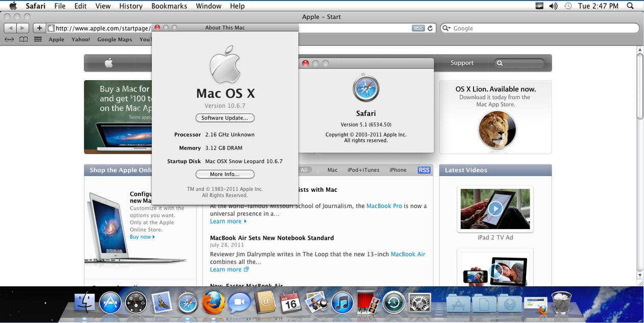Click the back navigation arrow in Safari
Screen dimensions: 644x323
point(10,28)
